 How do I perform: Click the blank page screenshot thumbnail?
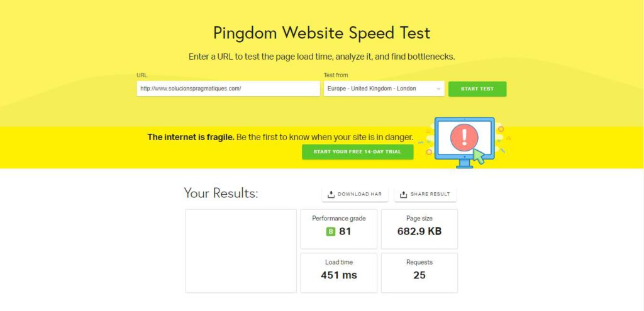pos(241,251)
